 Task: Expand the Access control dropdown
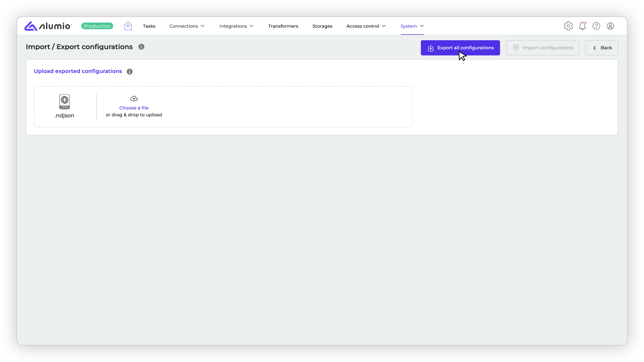[x=366, y=26]
